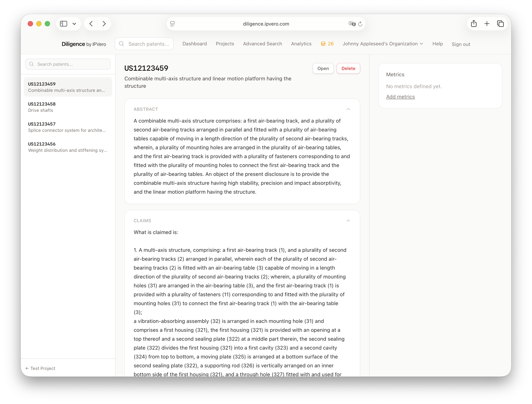Open a new tab with plus icon
The height and width of the screenshot is (404, 532).
tap(487, 24)
